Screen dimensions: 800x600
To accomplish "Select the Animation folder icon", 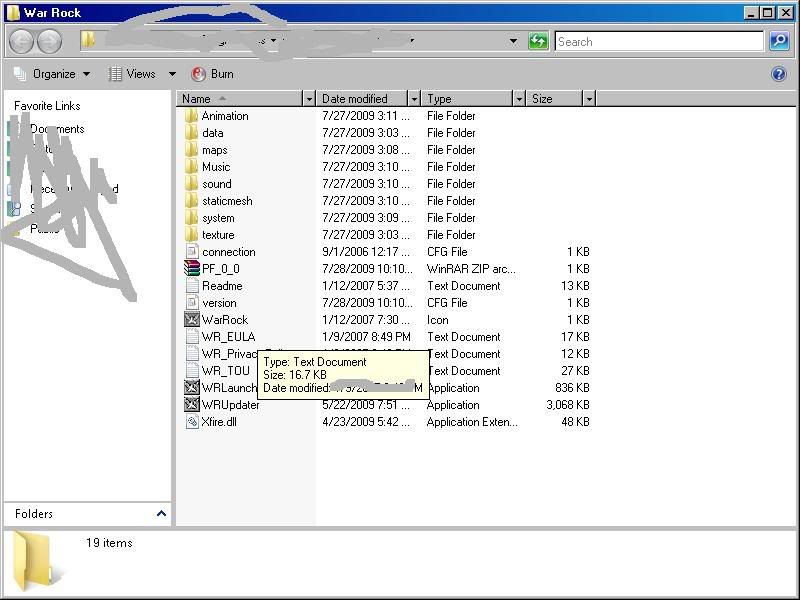I will (x=191, y=116).
